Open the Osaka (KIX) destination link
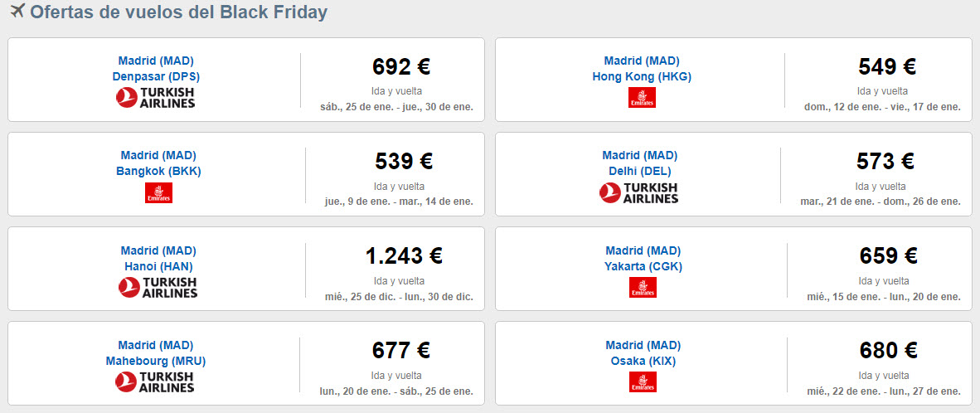Image resolution: width=980 pixels, height=413 pixels. 643,361
